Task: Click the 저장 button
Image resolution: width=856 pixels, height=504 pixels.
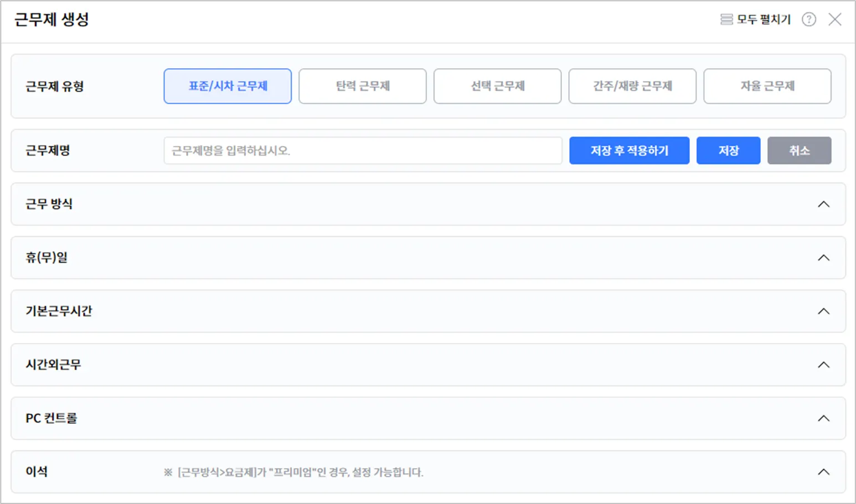Action: [x=728, y=150]
